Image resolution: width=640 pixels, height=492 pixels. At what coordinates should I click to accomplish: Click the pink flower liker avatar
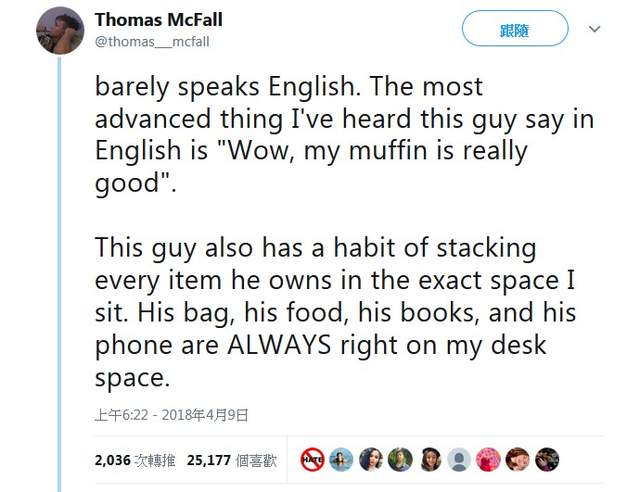pyautogui.click(x=488, y=459)
